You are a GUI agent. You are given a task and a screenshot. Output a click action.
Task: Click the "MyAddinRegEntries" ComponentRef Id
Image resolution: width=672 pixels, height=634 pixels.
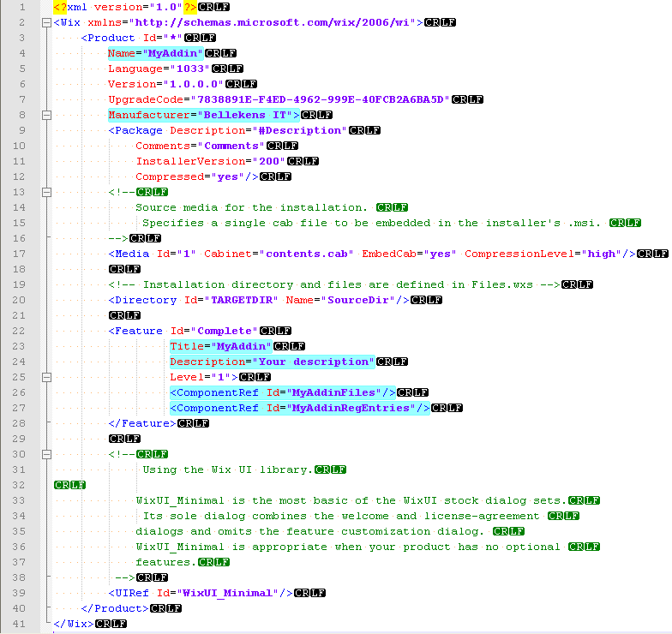pos(351,408)
